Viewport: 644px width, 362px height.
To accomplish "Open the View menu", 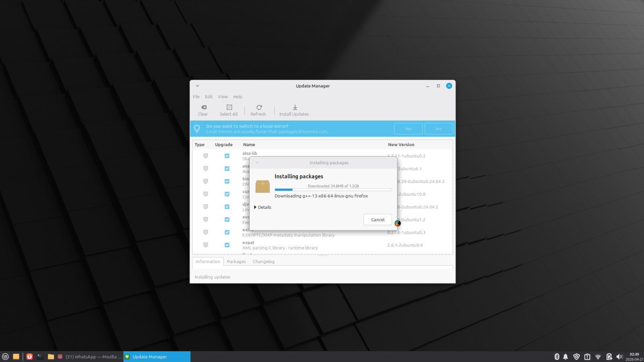I will click(223, 97).
